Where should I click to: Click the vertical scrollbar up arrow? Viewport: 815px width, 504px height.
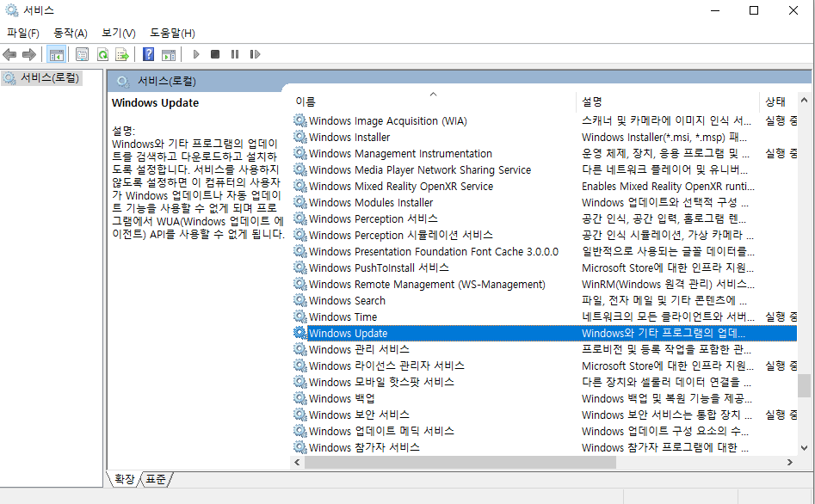point(804,100)
